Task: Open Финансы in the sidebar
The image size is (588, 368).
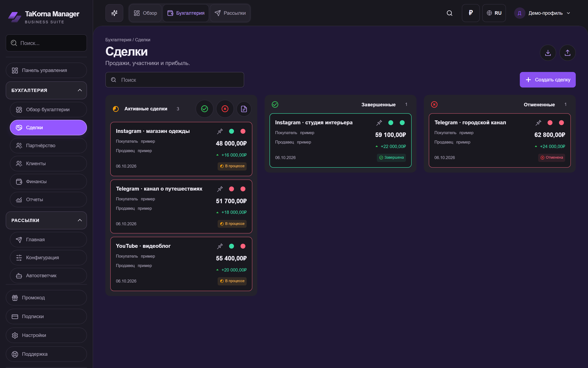Action: click(48, 182)
